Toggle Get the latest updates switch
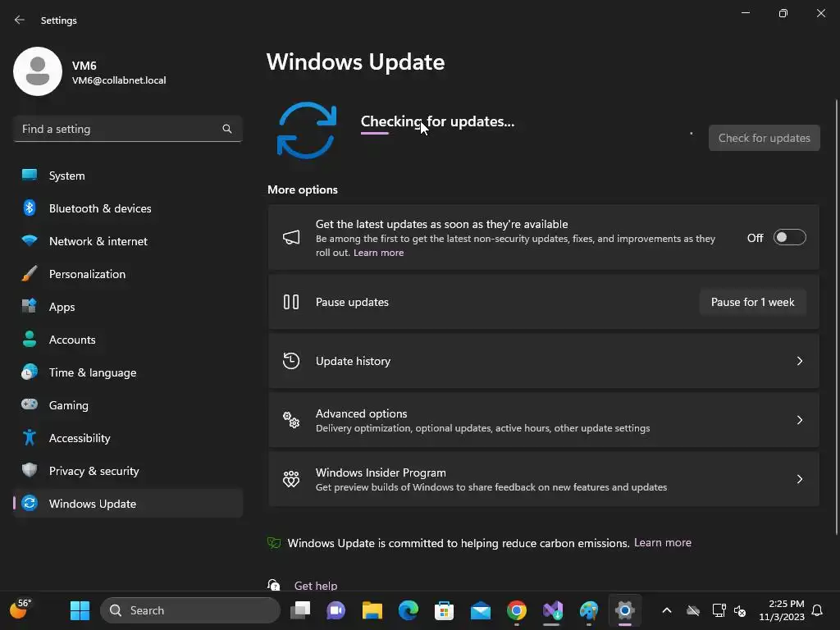 coord(790,237)
